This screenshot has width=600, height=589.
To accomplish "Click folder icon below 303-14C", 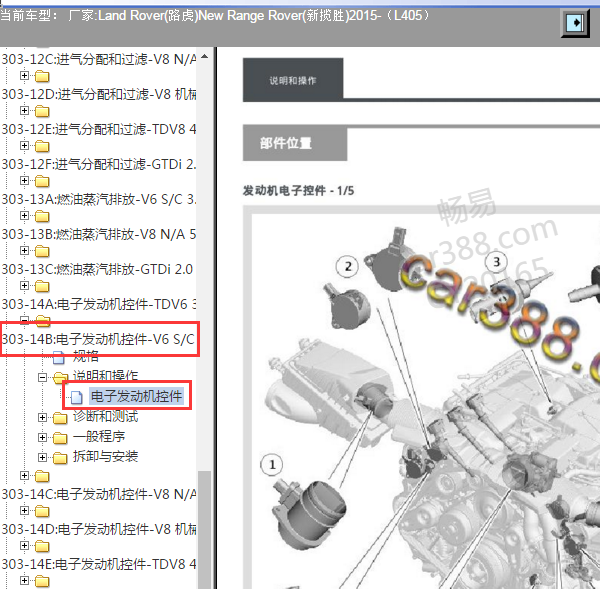I will (42, 511).
